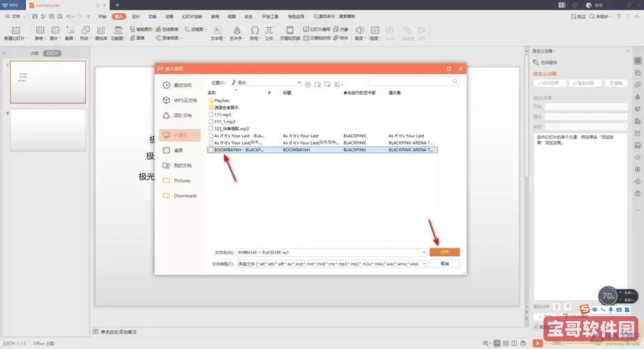Click the notes area 单击此处添加备注
The width and height of the screenshot is (644, 349).
[x=119, y=332]
